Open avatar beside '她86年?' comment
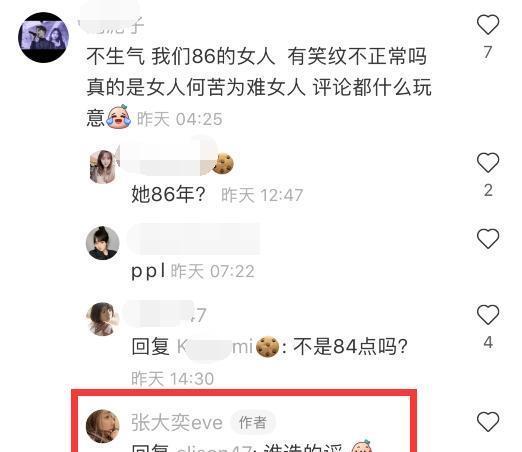 click(103, 166)
